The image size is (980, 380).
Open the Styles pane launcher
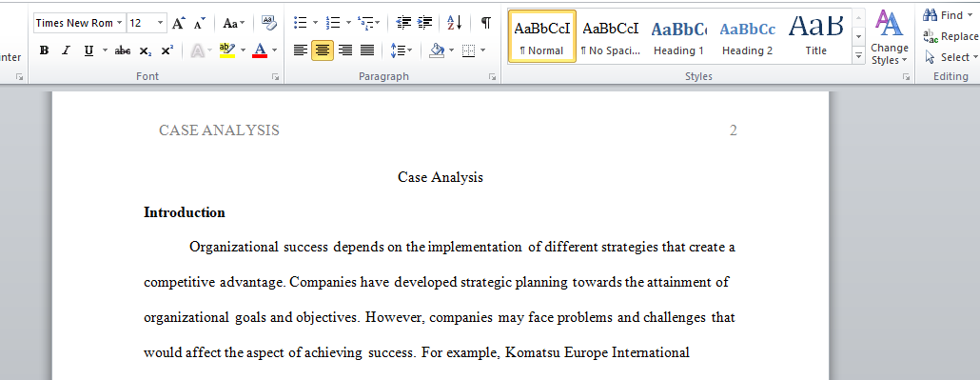click(x=906, y=77)
